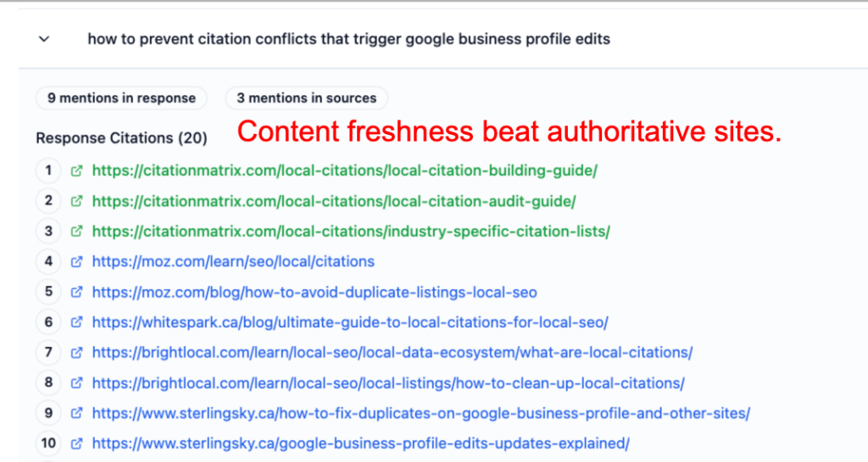
Task: Click external link icon for citation 1
Action: [76, 170]
